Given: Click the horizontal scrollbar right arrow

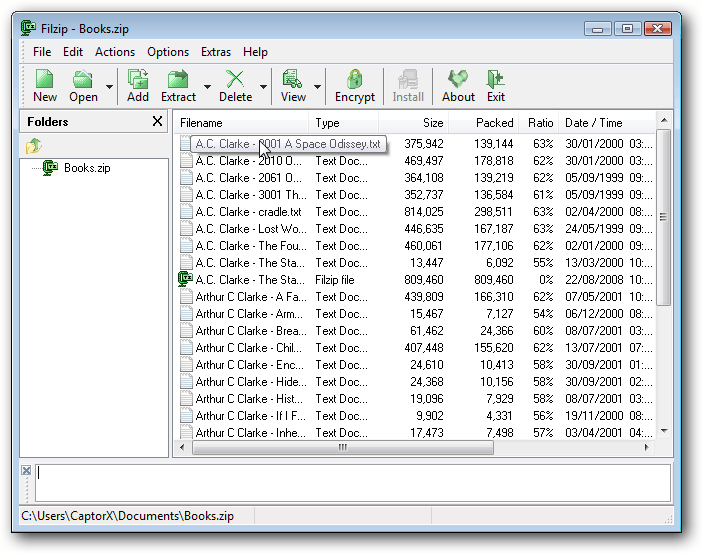Looking at the screenshot, I should point(646,447).
